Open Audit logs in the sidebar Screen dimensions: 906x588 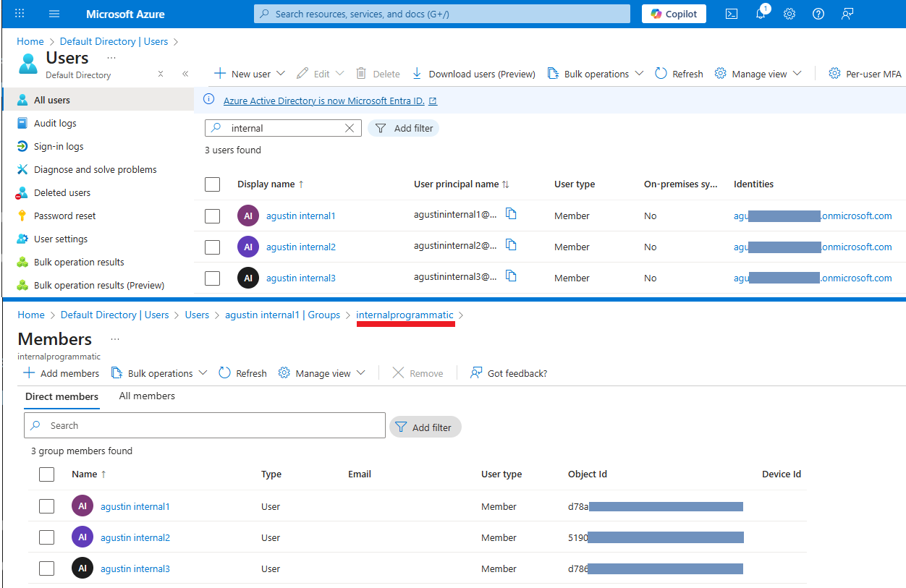tap(55, 124)
